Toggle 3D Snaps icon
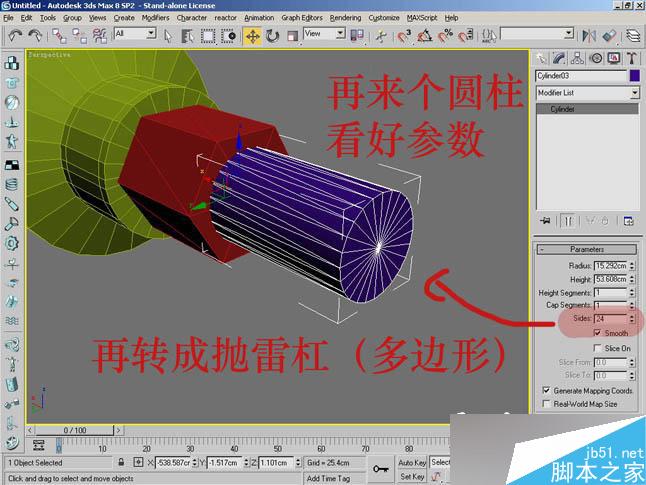The height and width of the screenshot is (485, 646). click(404, 36)
